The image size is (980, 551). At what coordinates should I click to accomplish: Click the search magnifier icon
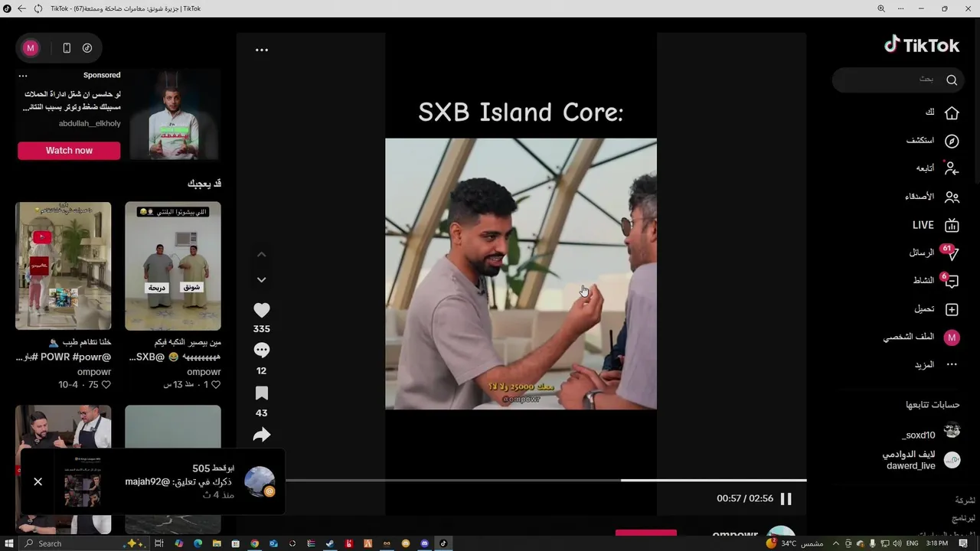click(x=952, y=80)
